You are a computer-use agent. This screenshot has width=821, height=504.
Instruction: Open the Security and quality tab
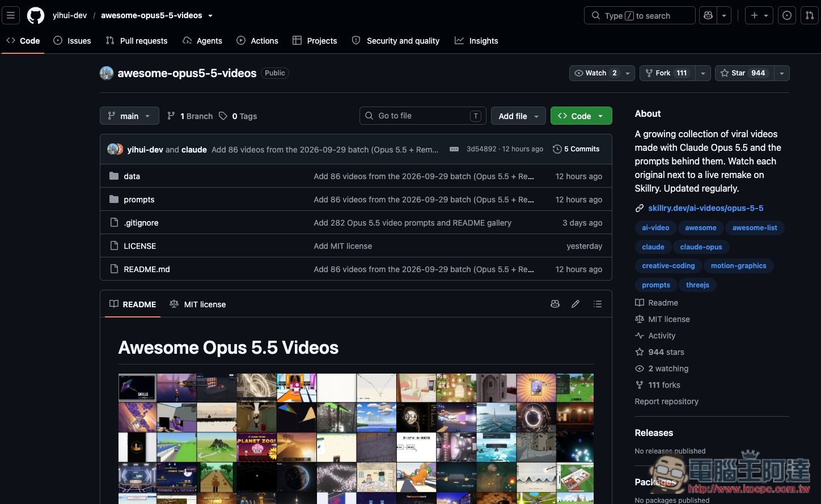(396, 41)
